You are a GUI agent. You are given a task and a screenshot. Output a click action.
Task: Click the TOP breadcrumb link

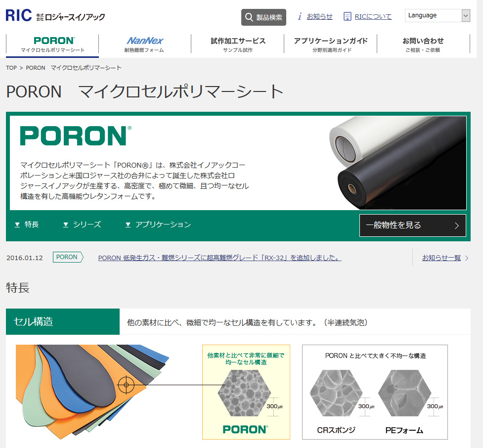click(x=11, y=68)
